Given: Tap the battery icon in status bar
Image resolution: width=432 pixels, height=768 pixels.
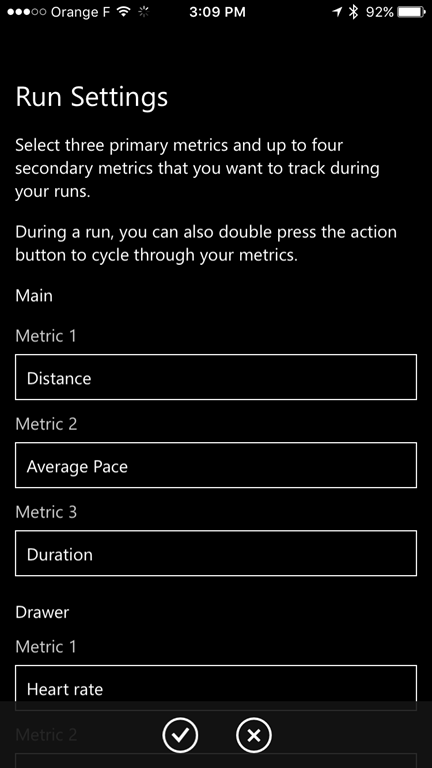Looking at the screenshot, I should 411,12.
